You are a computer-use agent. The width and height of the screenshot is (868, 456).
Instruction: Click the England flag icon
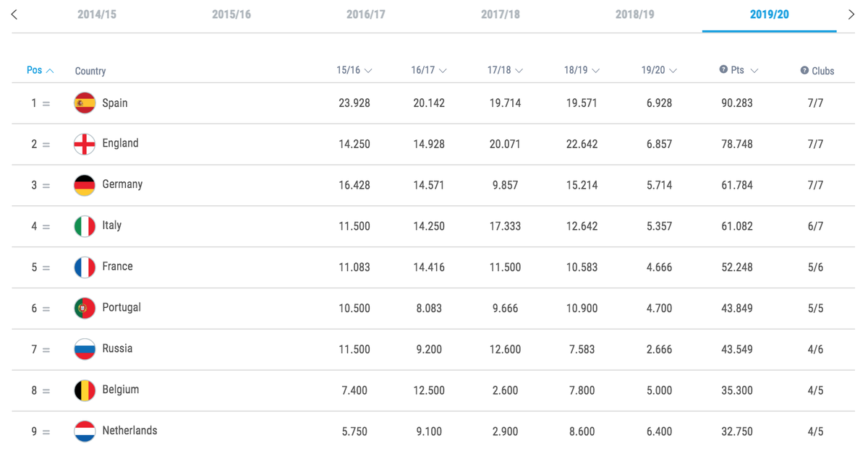pos(85,144)
